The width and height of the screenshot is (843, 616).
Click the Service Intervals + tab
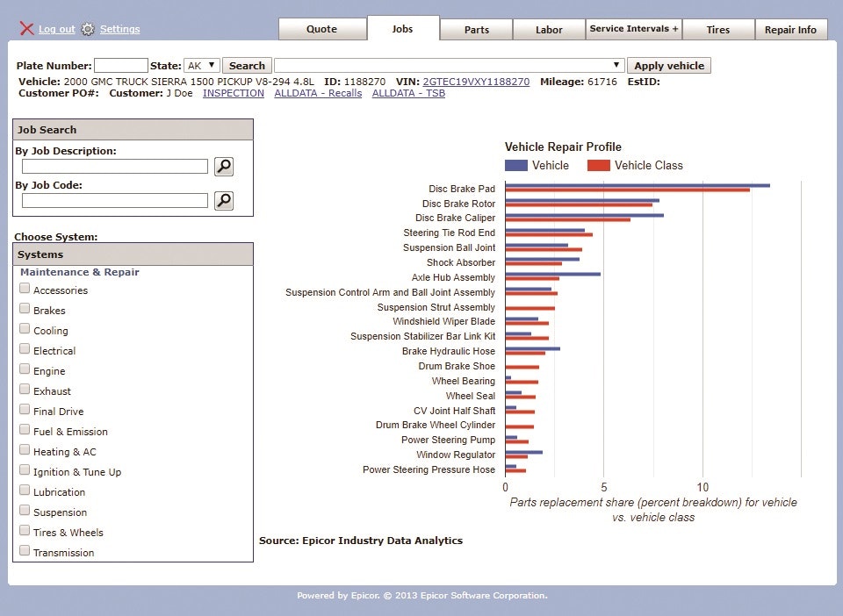[x=633, y=29]
